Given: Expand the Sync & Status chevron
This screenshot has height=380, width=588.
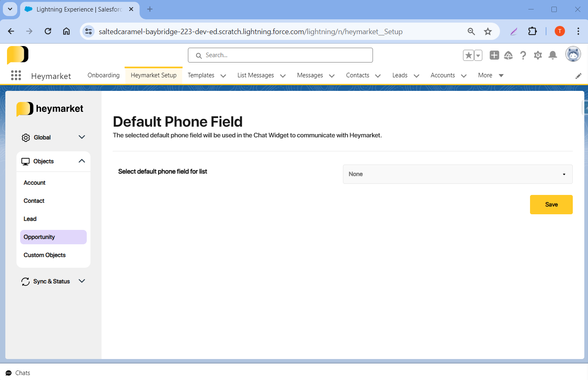Looking at the screenshot, I should 82,281.
